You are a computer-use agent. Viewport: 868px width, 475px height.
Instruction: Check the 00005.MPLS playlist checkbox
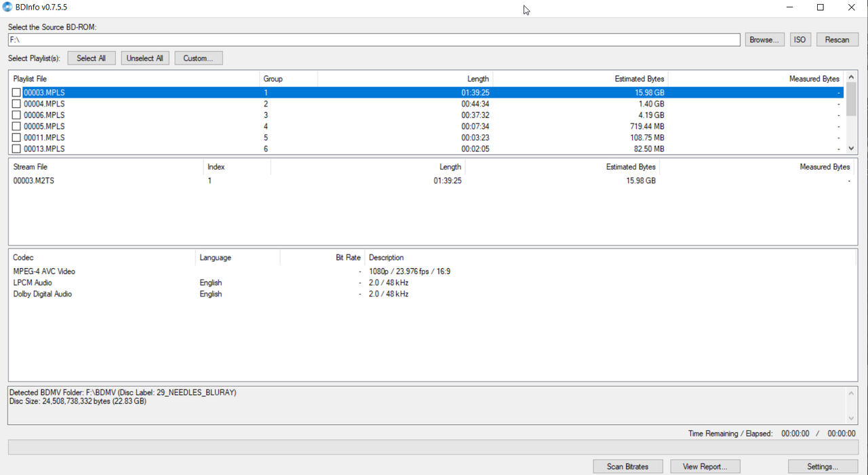pyautogui.click(x=16, y=126)
